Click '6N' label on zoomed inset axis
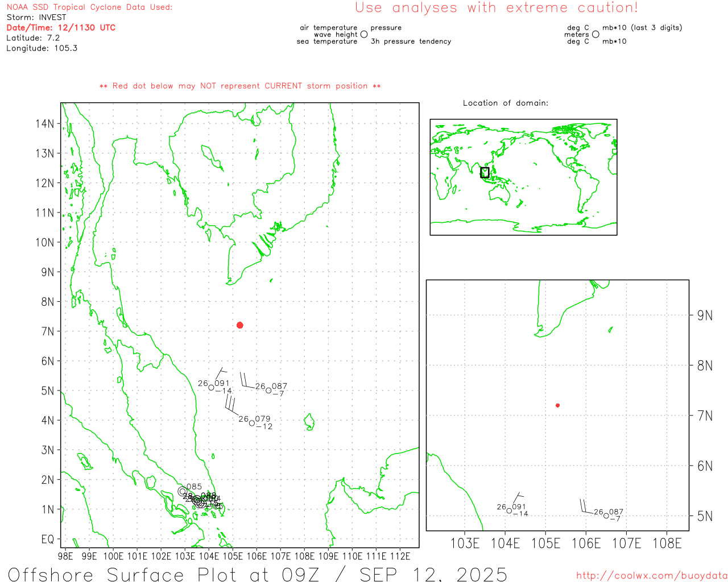728x582 pixels. click(705, 466)
